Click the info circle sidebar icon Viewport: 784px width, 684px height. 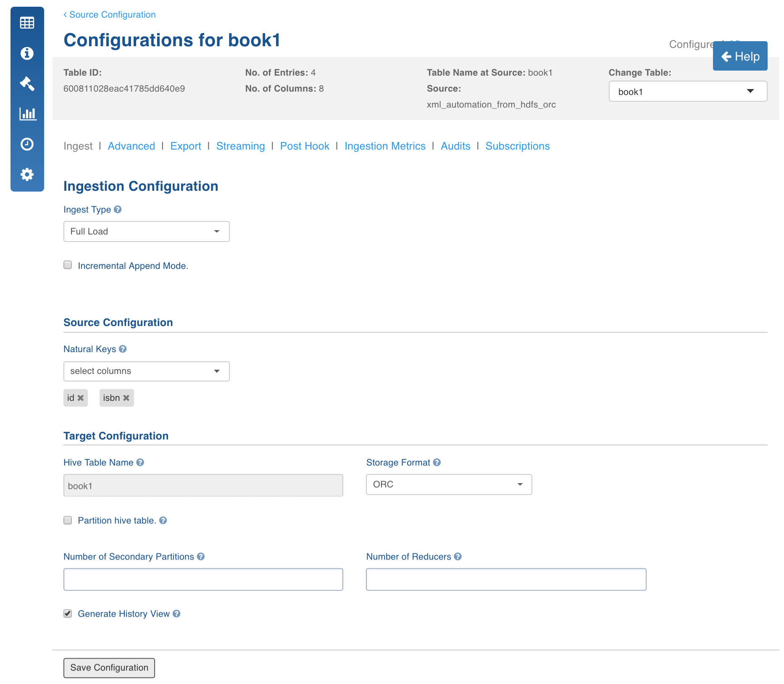[x=27, y=53]
